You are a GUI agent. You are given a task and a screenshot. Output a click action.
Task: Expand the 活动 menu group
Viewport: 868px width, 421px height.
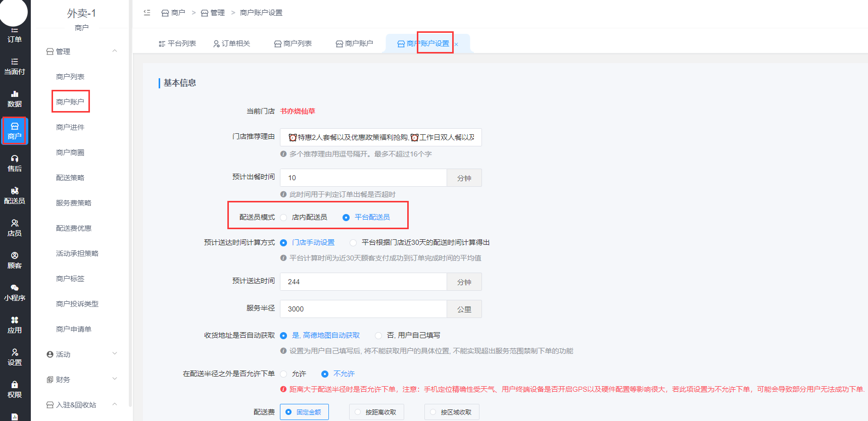coord(115,354)
